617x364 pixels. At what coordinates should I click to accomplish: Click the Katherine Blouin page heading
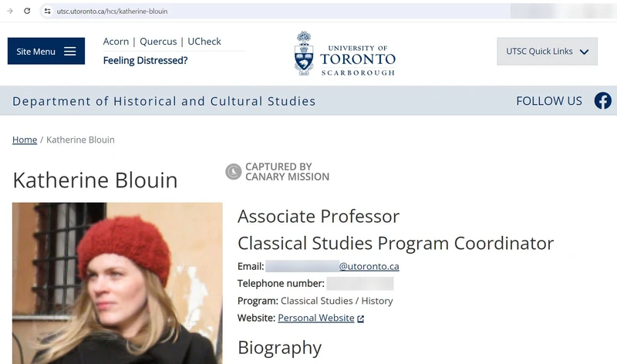(95, 180)
